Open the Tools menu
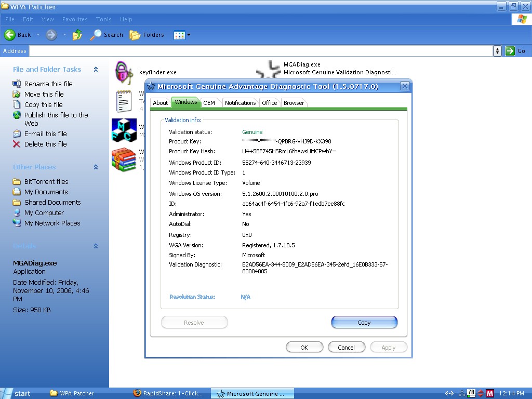Viewport: 532px width, 399px height. 103,19
